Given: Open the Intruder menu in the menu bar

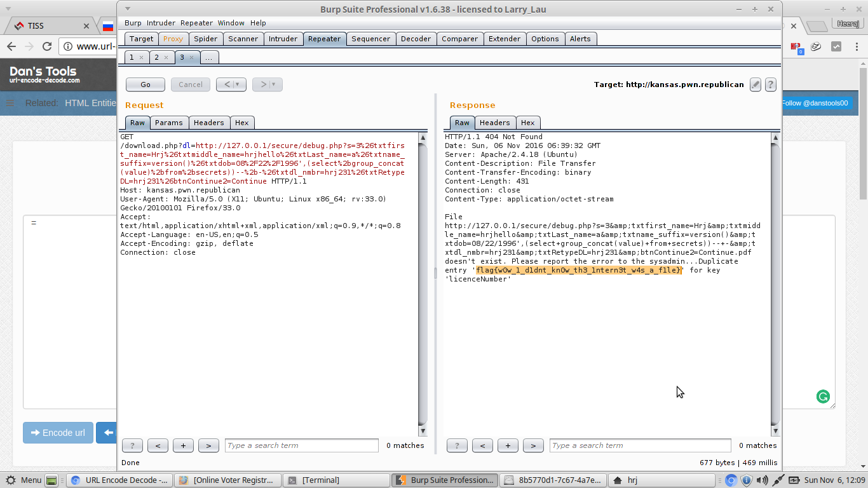Looking at the screenshot, I should click(x=161, y=23).
